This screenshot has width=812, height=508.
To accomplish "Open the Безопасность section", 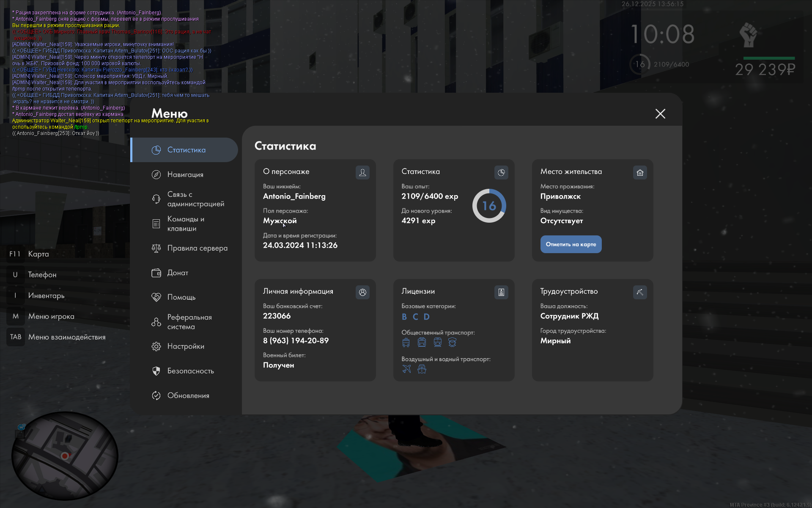I will [x=190, y=371].
